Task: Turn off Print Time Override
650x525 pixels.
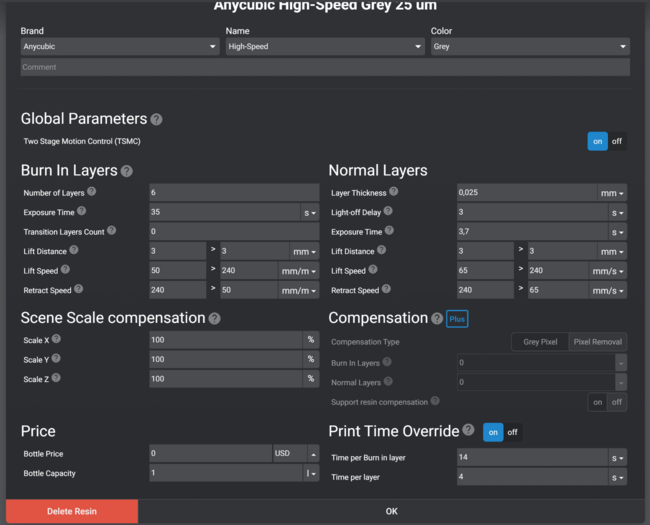Action: [512, 432]
